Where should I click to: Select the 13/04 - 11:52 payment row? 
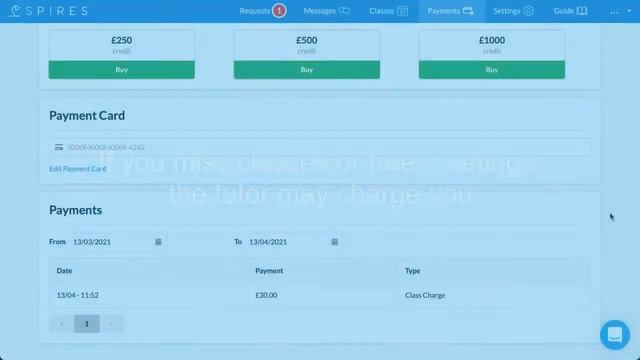[x=320, y=295]
